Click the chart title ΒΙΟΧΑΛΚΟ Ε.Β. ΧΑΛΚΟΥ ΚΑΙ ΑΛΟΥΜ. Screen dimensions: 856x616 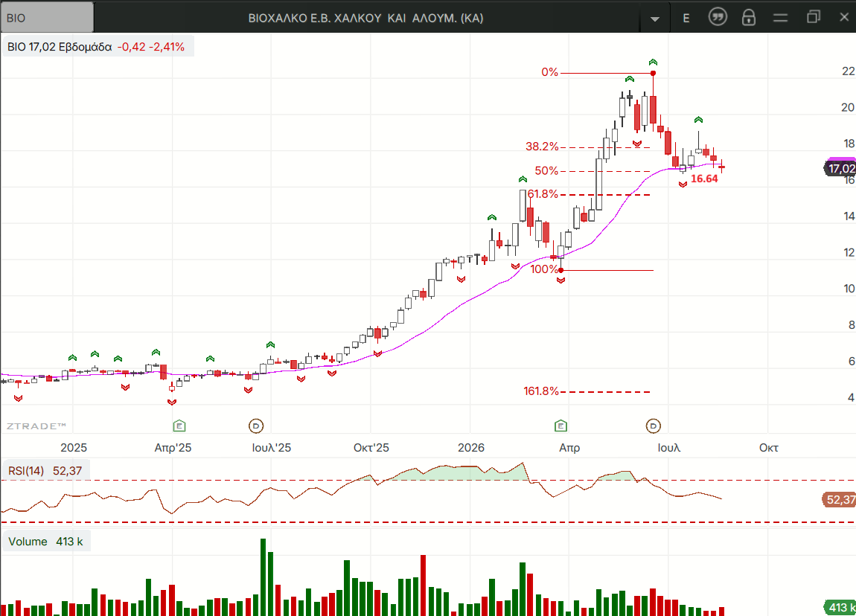point(365,18)
